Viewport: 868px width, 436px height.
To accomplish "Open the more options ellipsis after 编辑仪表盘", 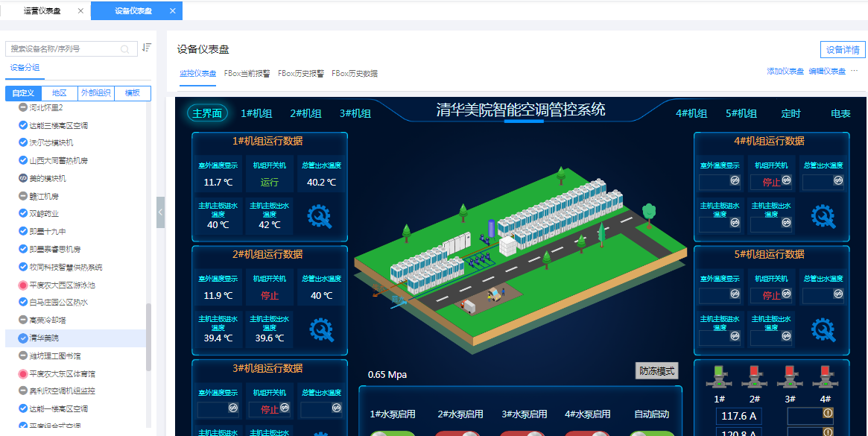I will [854, 71].
